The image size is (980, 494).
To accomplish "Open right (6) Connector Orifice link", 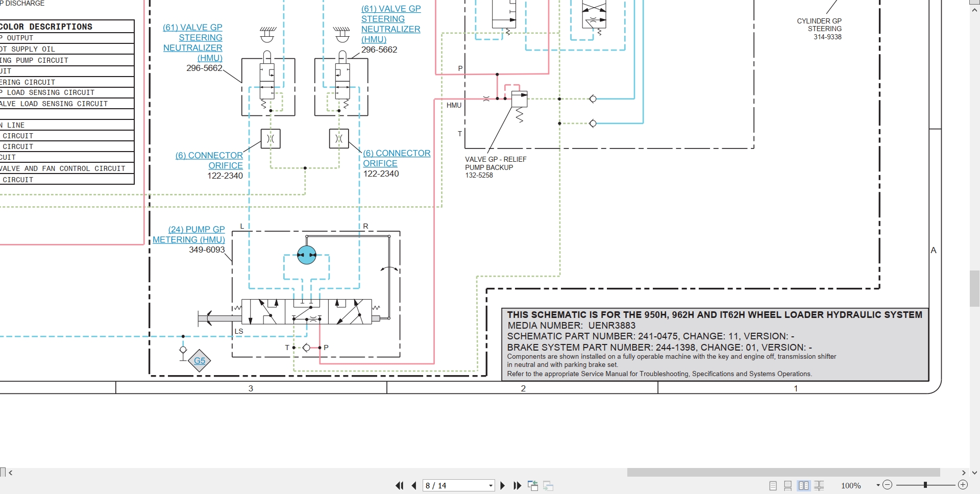I will click(397, 158).
